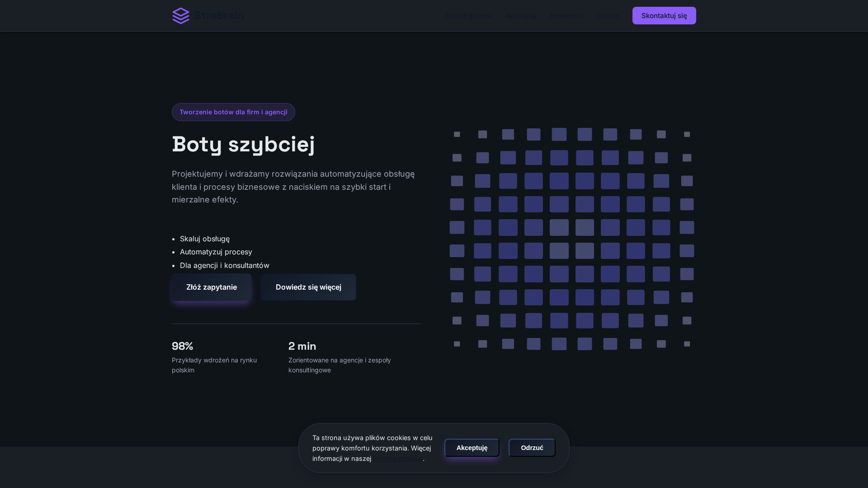Click the 98% statistic value
This screenshot has width=868, height=488.
183,346
